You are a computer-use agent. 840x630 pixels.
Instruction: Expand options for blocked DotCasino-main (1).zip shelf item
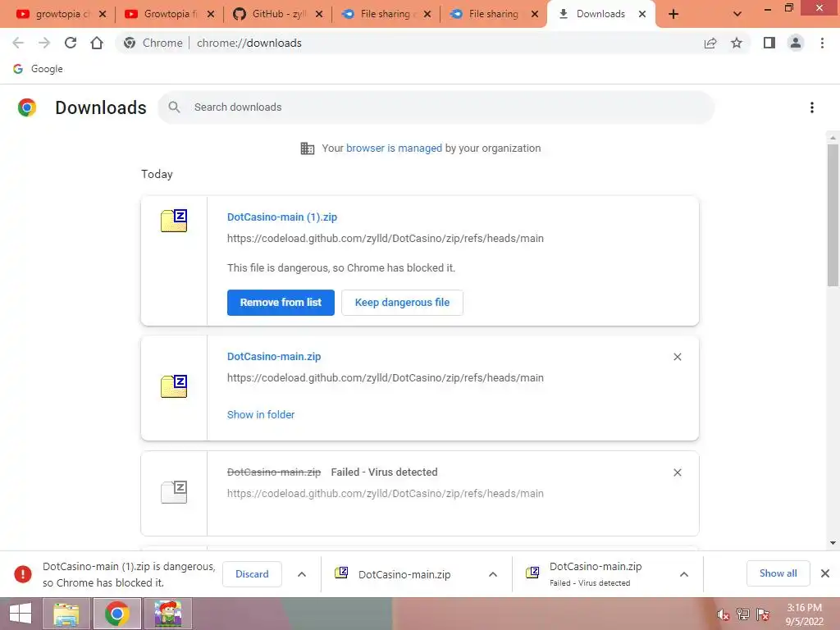(302, 574)
